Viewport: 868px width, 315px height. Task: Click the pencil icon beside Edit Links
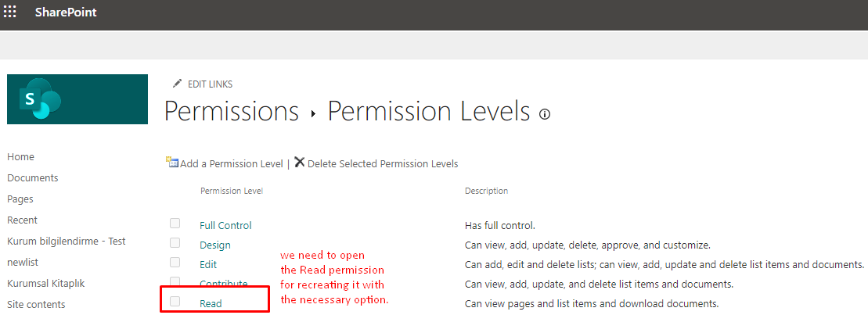(177, 84)
